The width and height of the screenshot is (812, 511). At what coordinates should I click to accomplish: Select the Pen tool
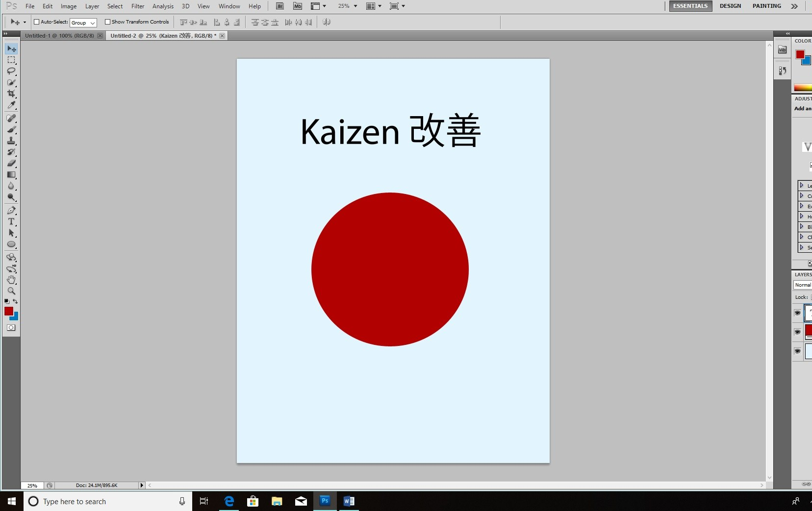(x=11, y=210)
